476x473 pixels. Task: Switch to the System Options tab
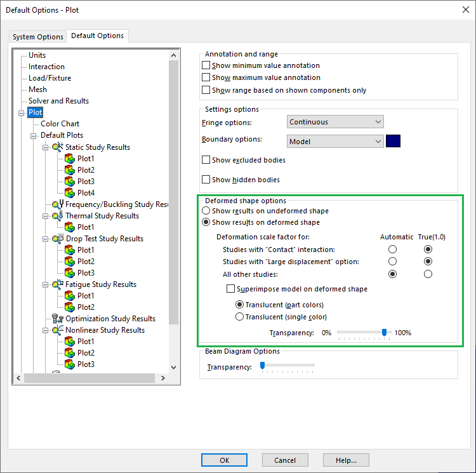(x=38, y=37)
